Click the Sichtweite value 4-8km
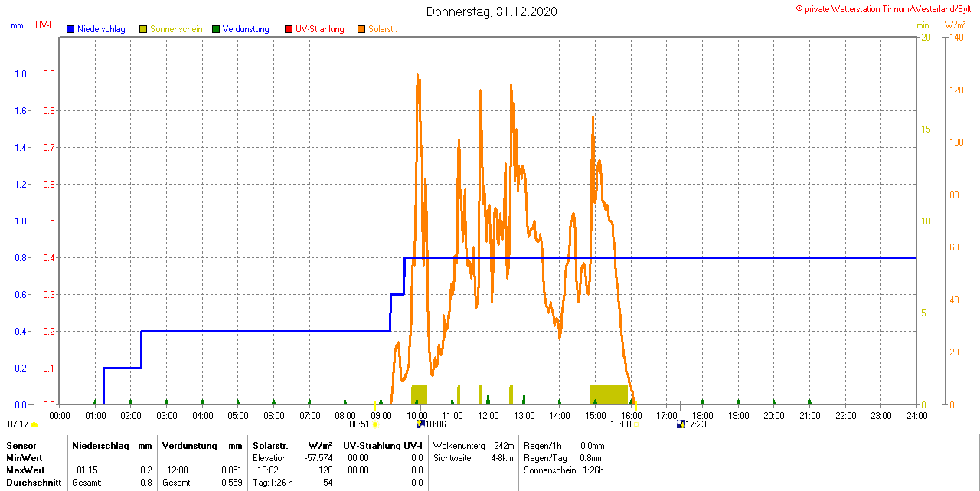 pos(502,458)
